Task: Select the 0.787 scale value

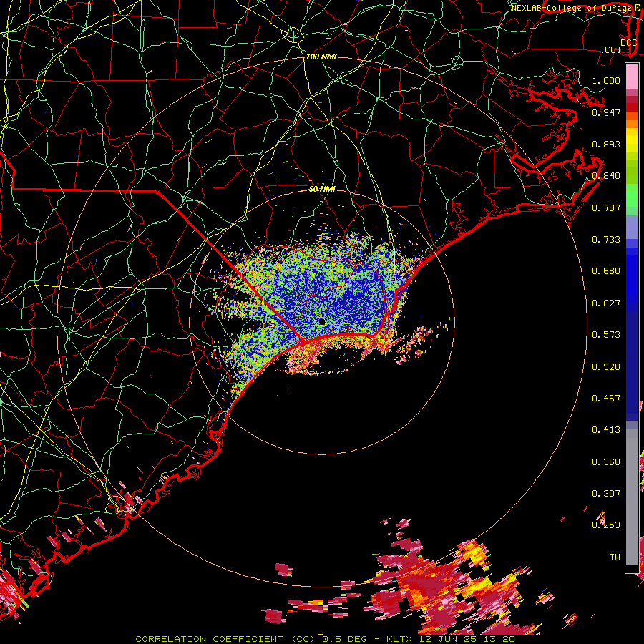Action: point(606,208)
